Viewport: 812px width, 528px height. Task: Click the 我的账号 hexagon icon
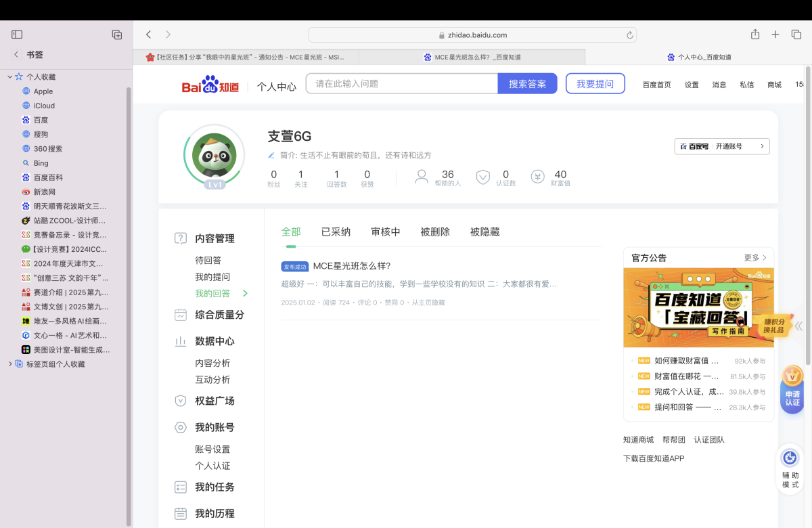(181, 427)
